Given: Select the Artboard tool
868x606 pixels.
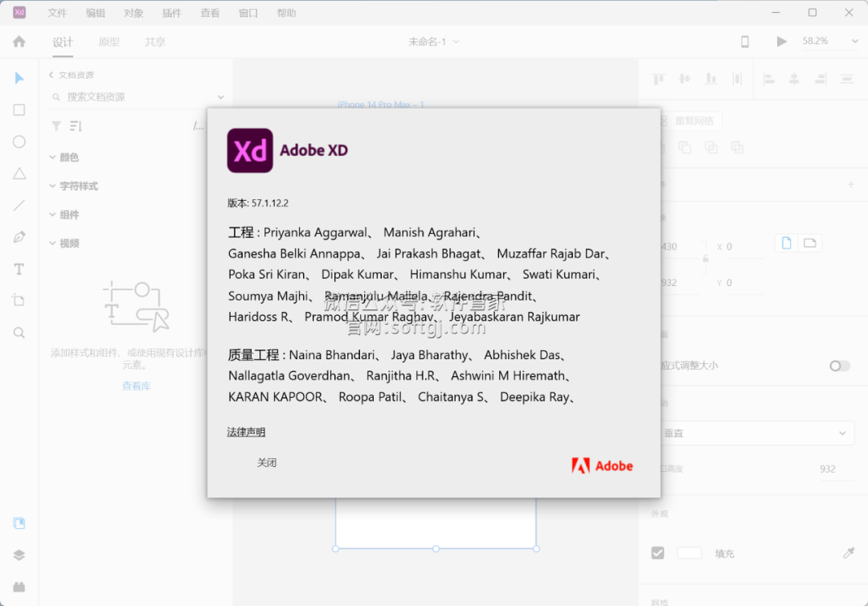Looking at the screenshot, I should pyautogui.click(x=19, y=301).
